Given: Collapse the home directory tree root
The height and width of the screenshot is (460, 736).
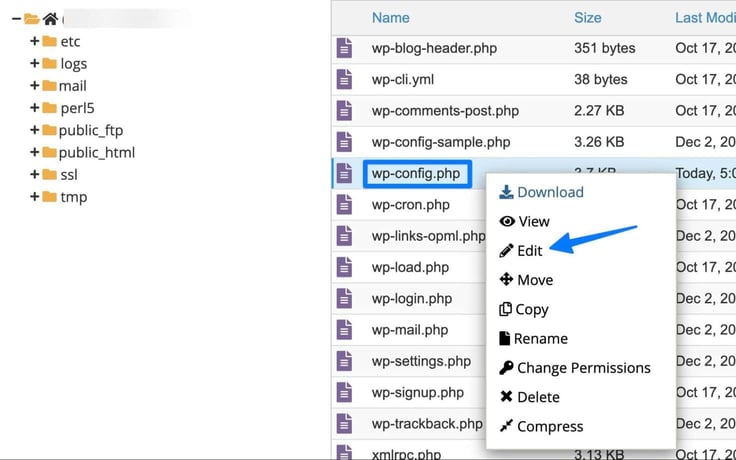Looking at the screenshot, I should pos(16,19).
